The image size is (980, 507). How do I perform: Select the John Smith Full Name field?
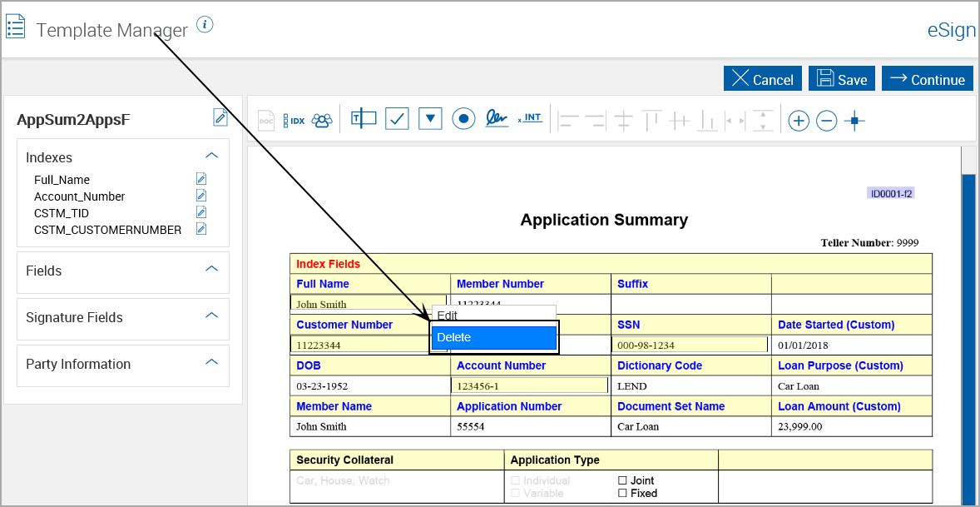(x=369, y=304)
